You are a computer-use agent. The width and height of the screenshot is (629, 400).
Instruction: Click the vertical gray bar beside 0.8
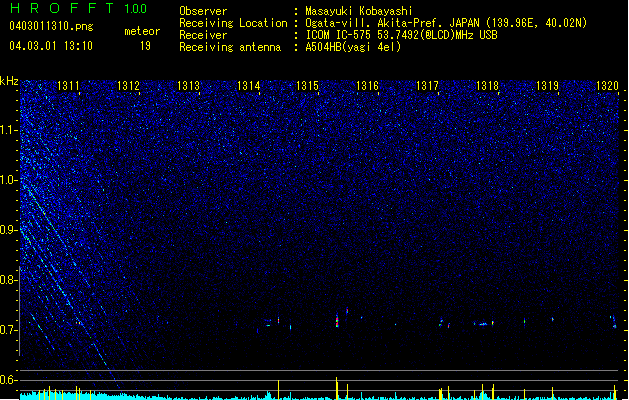[20, 311]
